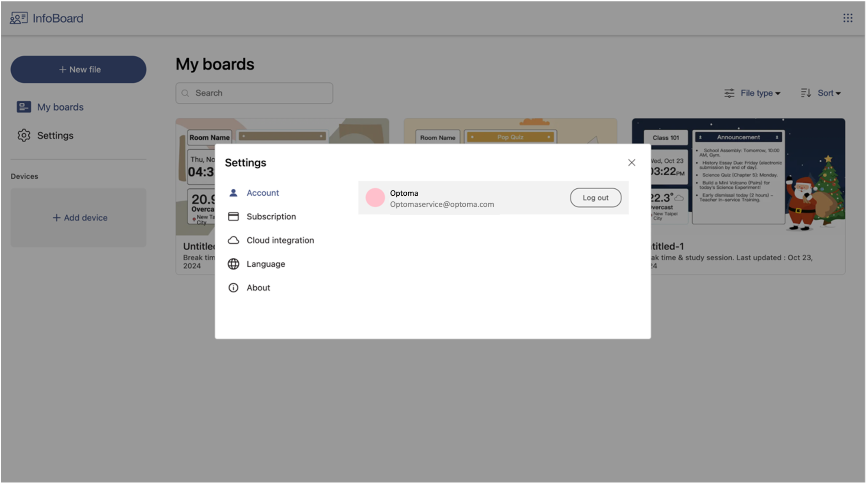Click into the Search boards field

(x=255, y=93)
